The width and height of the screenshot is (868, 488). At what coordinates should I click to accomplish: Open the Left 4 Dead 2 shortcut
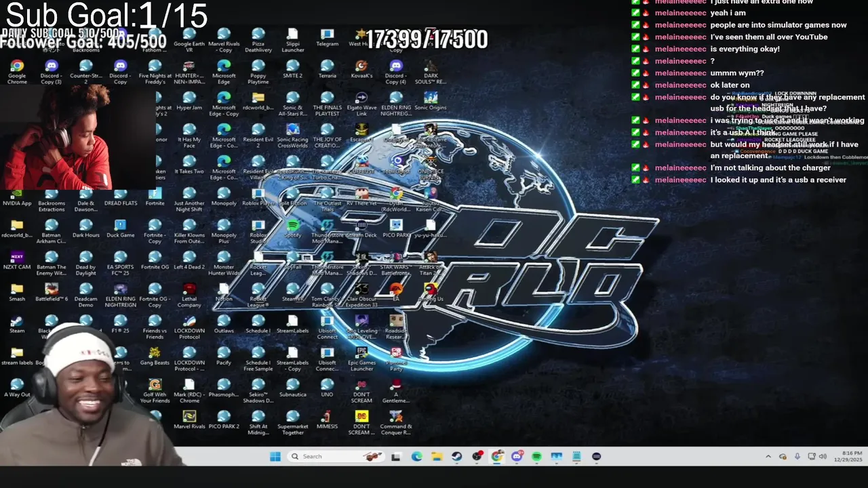(x=189, y=260)
